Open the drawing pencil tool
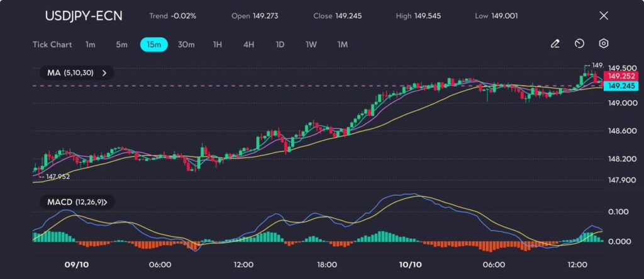 (555, 44)
